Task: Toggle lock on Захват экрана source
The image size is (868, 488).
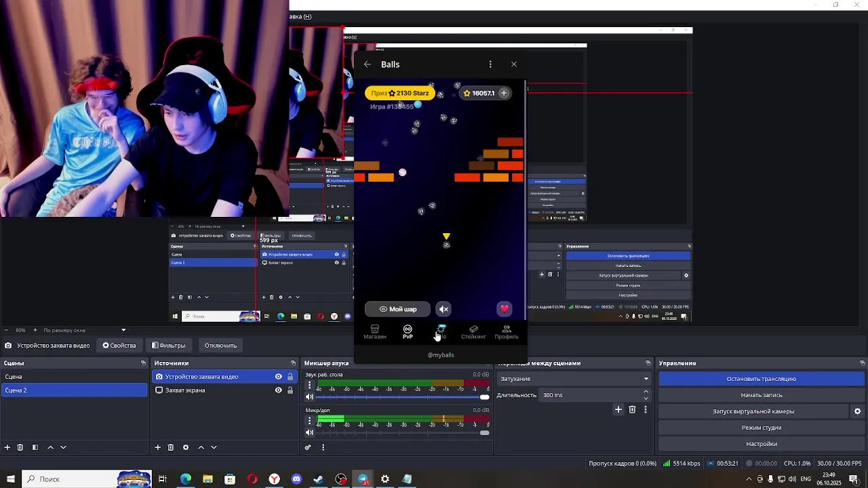Action: 290,390
